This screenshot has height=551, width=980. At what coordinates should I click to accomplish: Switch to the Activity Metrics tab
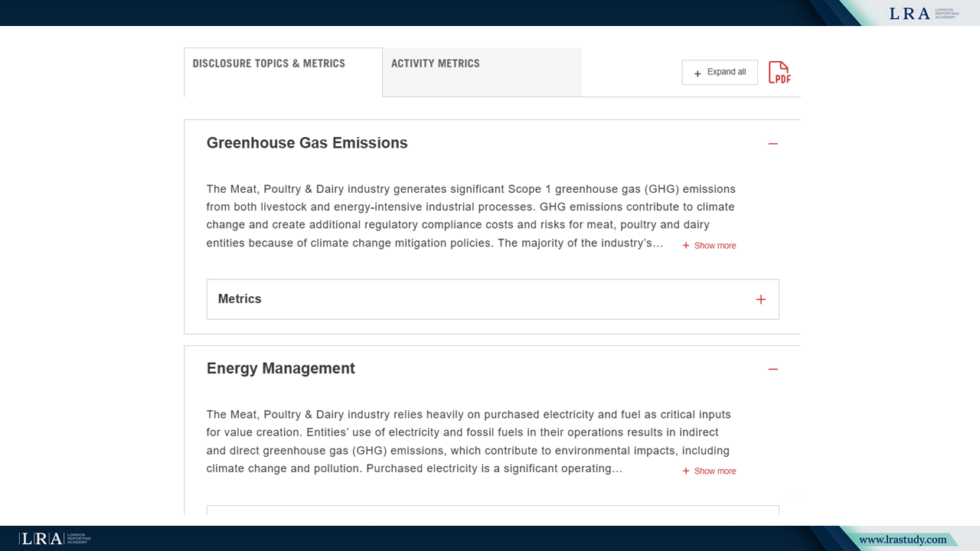coord(436,64)
